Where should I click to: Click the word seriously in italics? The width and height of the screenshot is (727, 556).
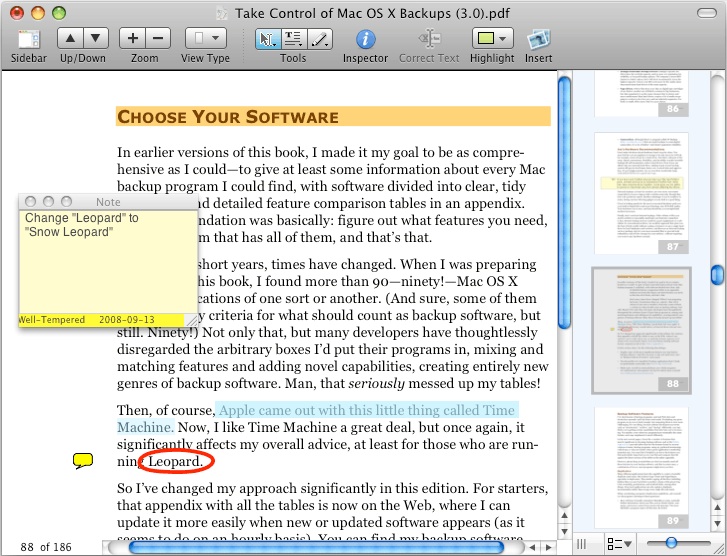[x=376, y=383]
